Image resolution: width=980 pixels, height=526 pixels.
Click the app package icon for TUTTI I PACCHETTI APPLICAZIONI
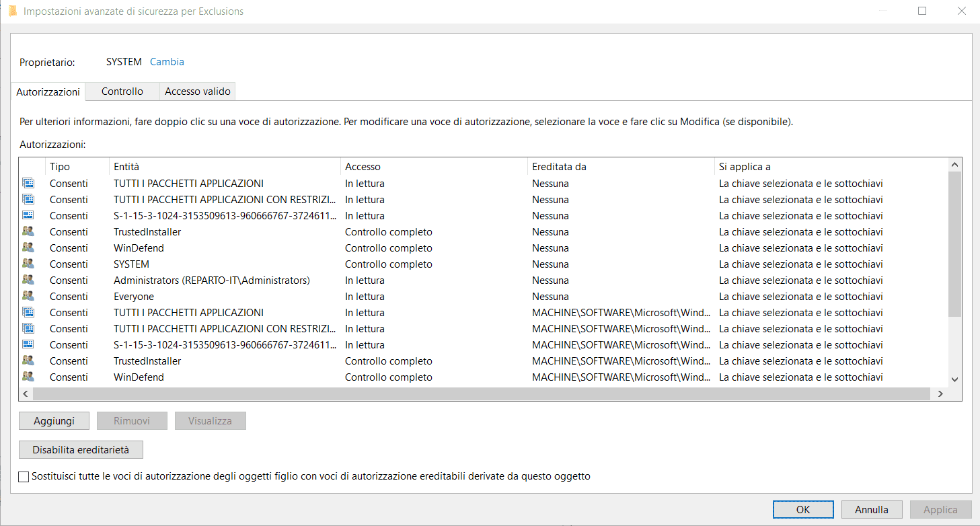point(28,183)
